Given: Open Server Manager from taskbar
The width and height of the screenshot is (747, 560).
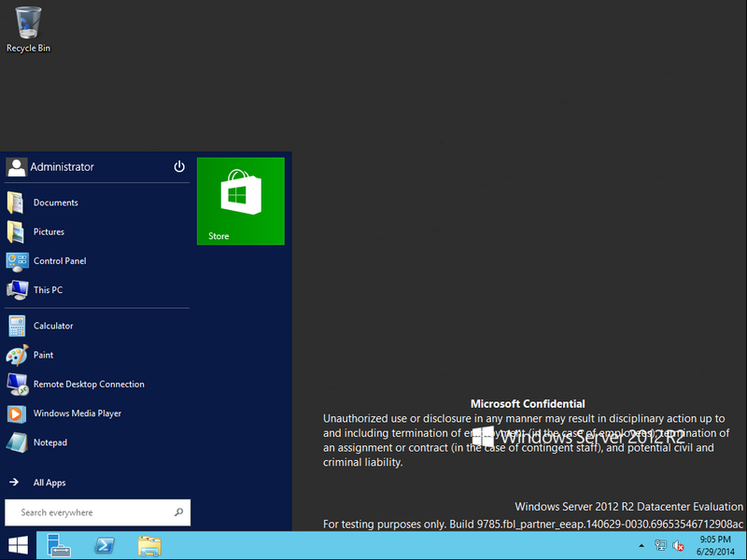Looking at the screenshot, I should pos(60,545).
